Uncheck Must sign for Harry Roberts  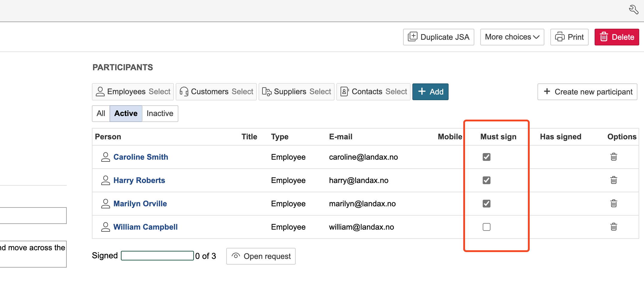(486, 180)
